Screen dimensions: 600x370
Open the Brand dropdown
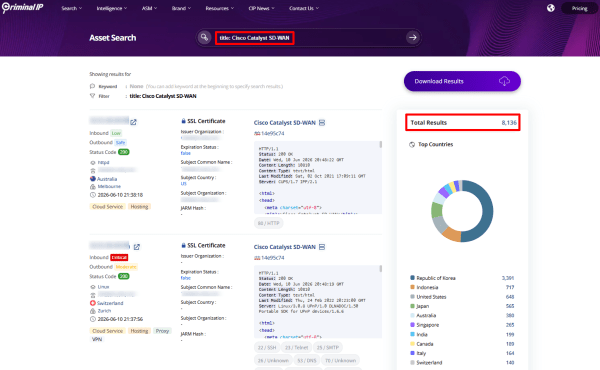coord(181,8)
